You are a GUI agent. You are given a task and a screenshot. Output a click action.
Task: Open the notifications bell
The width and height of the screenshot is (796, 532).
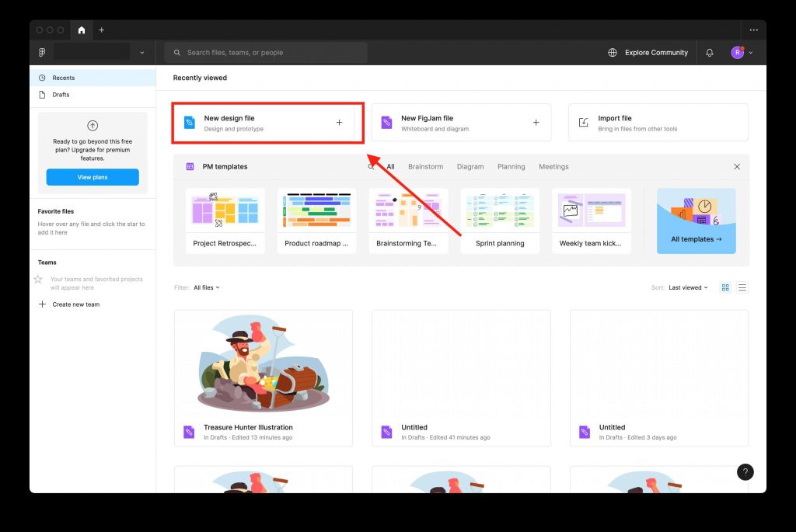point(709,53)
